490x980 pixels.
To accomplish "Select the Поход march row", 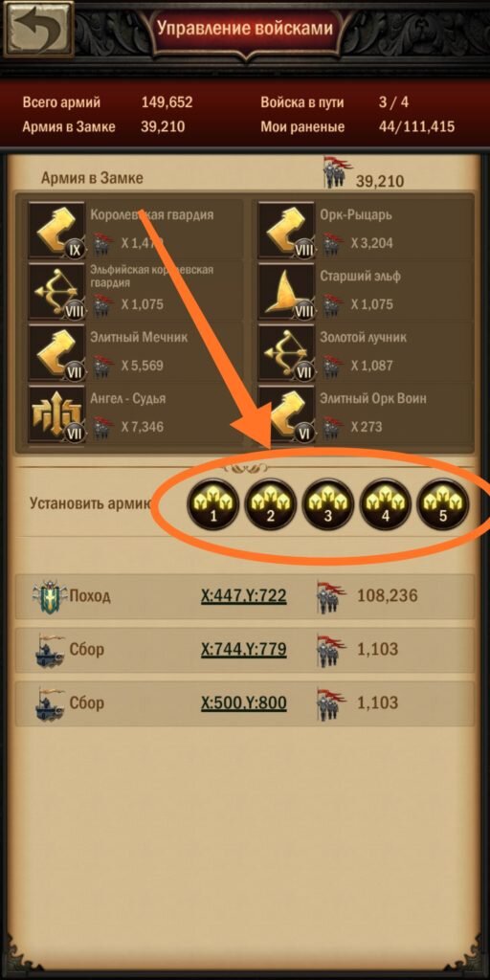I will tap(244, 597).
